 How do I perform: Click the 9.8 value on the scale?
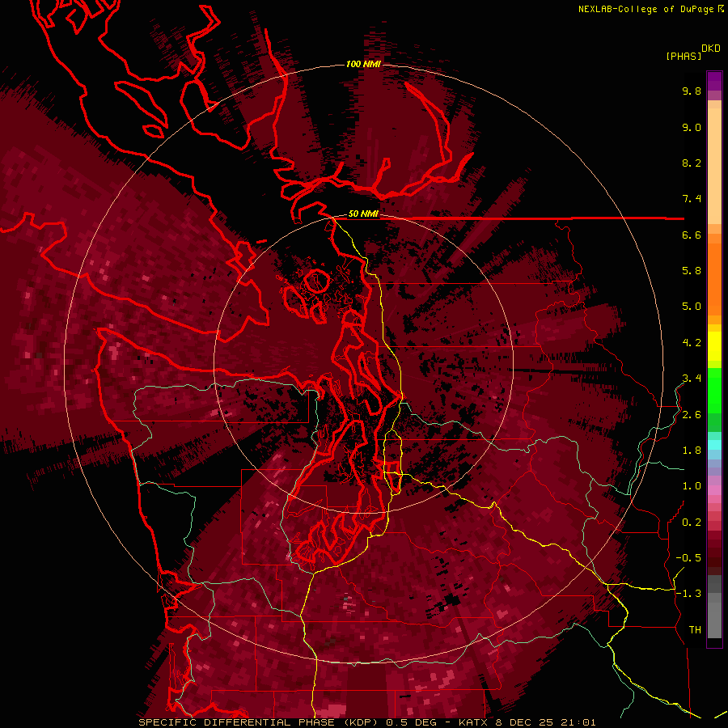692,91
